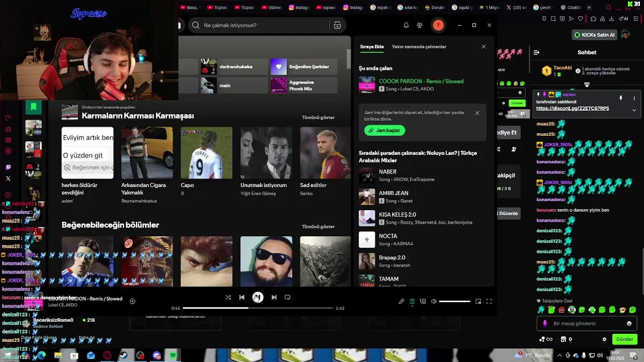The width and height of the screenshot is (644, 362).
Task: Click the Jam başlat button
Action: (x=384, y=130)
